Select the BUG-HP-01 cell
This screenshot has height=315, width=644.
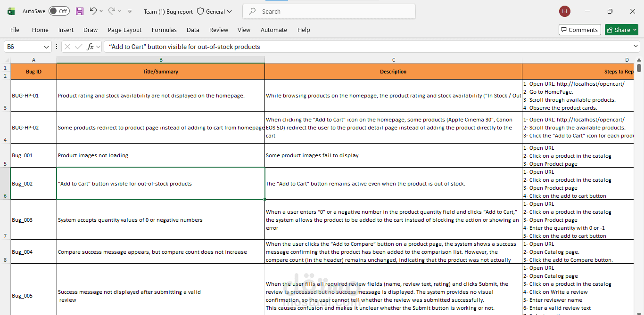pos(33,96)
